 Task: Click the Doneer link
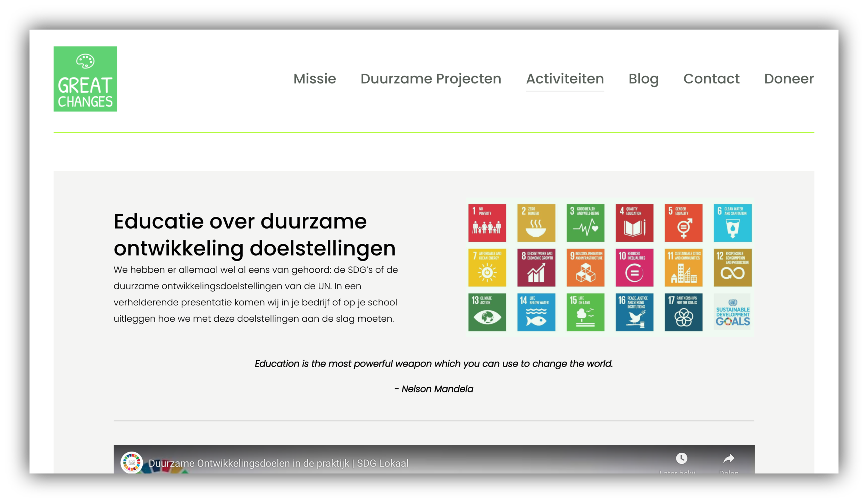(788, 79)
